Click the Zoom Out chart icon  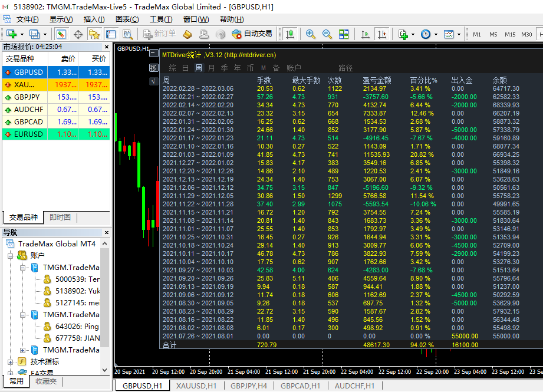[x=327, y=34]
